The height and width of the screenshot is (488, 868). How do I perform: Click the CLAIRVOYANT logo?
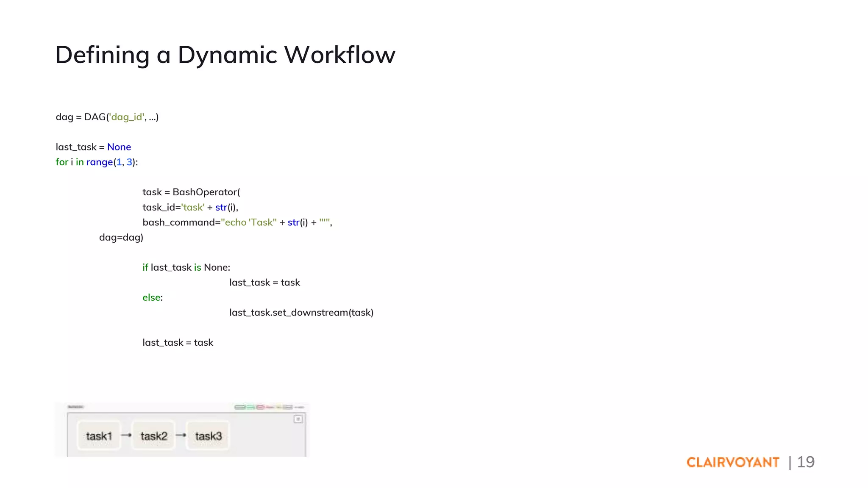click(x=732, y=462)
